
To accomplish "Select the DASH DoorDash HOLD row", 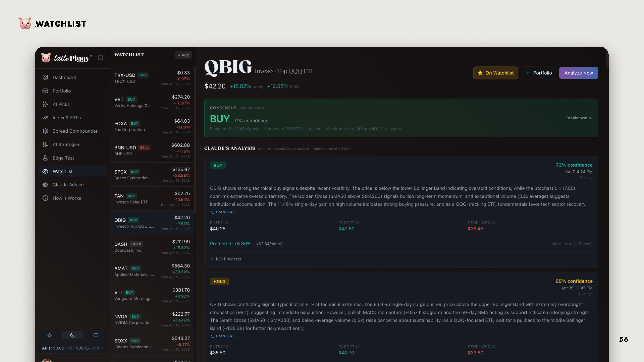I will [152, 247].
